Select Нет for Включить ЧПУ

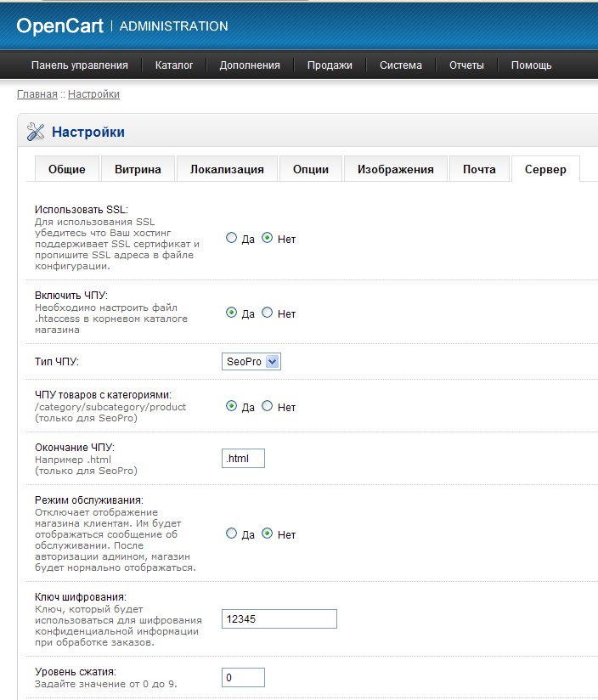click(267, 313)
